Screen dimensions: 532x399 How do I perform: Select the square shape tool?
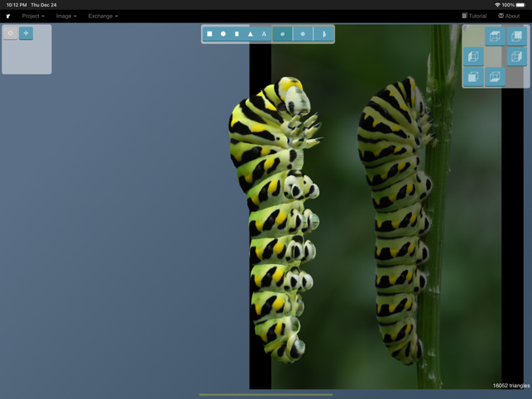[209, 34]
